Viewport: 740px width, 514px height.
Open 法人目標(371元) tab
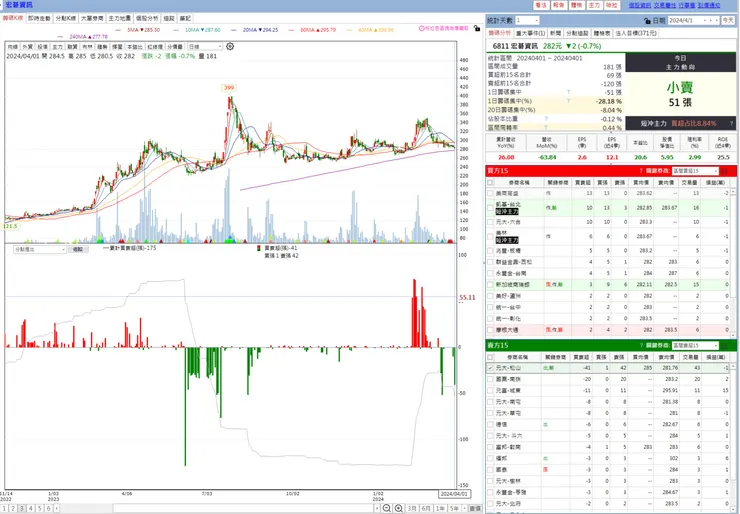(x=636, y=33)
